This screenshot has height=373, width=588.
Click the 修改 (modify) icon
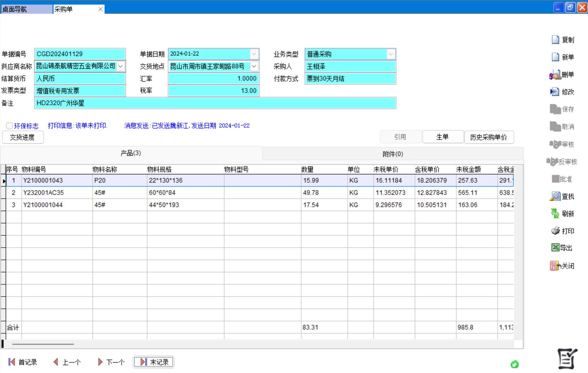click(x=555, y=92)
